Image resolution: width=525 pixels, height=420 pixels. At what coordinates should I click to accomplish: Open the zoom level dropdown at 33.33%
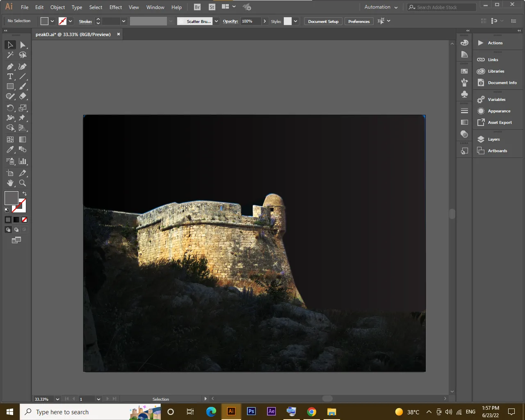tap(57, 399)
